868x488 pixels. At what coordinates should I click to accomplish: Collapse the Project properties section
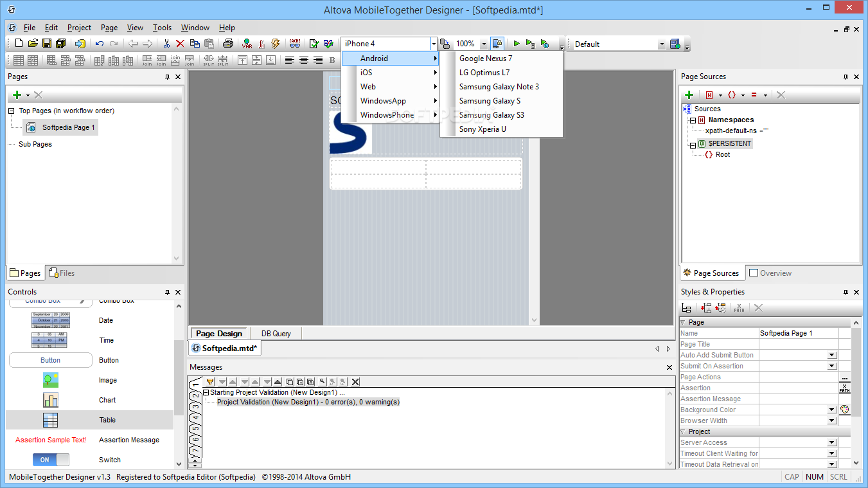(683, 431)
